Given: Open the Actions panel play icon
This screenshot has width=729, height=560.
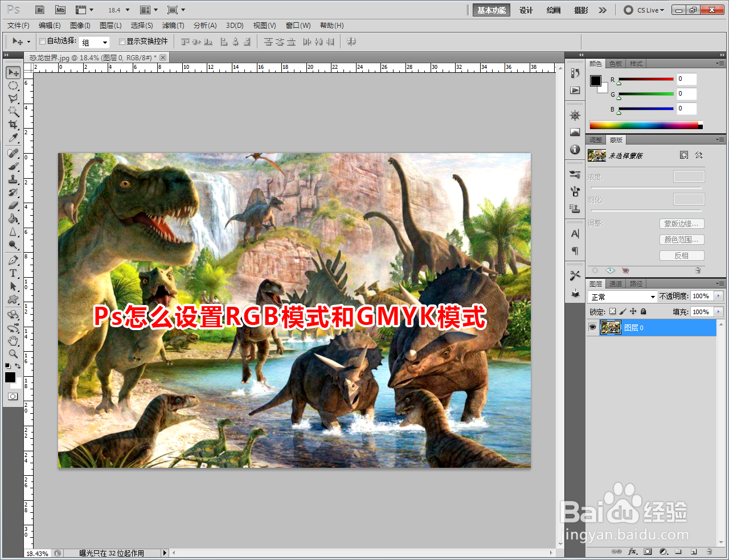Looking at the screenshot, I should [575, 90].
